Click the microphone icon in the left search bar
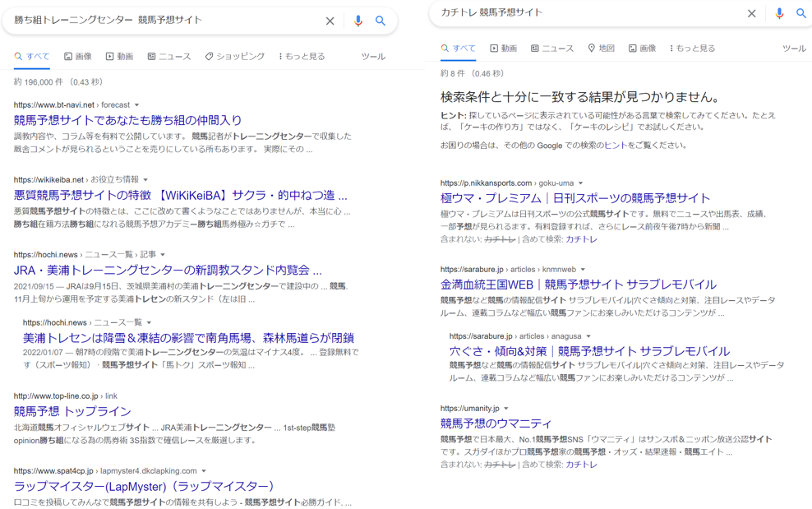 pos(358,21)
